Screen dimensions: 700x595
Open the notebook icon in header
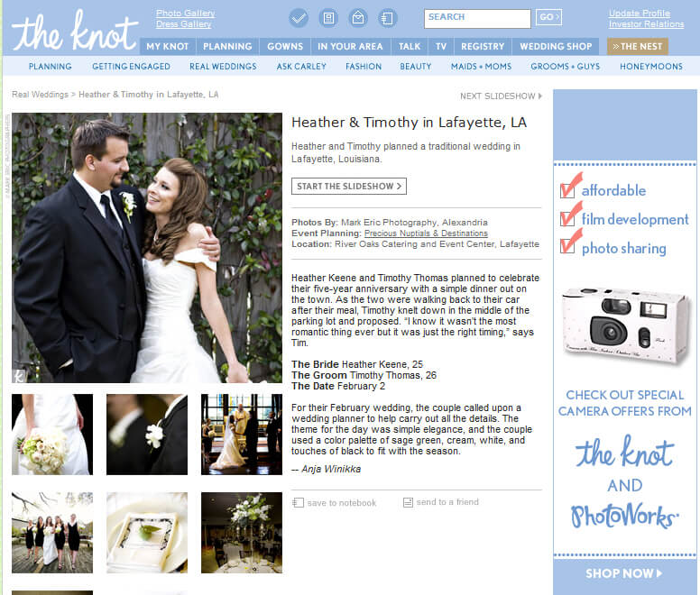(x=387, y=18)
